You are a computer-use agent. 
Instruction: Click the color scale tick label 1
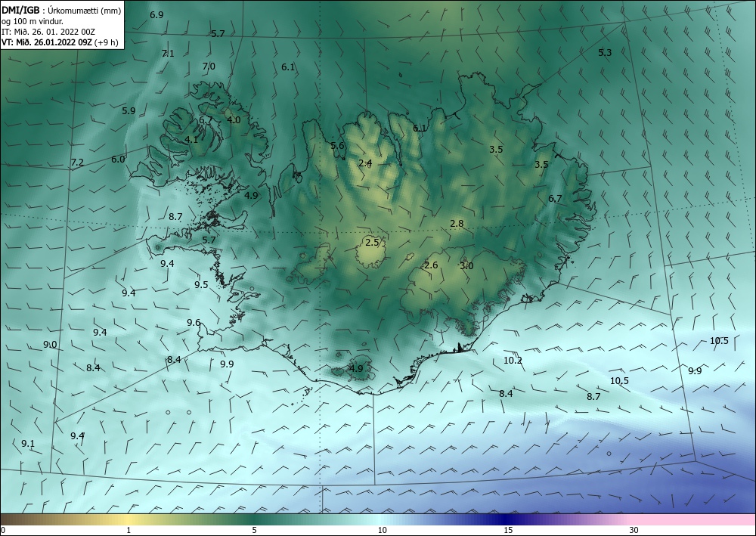129,531
